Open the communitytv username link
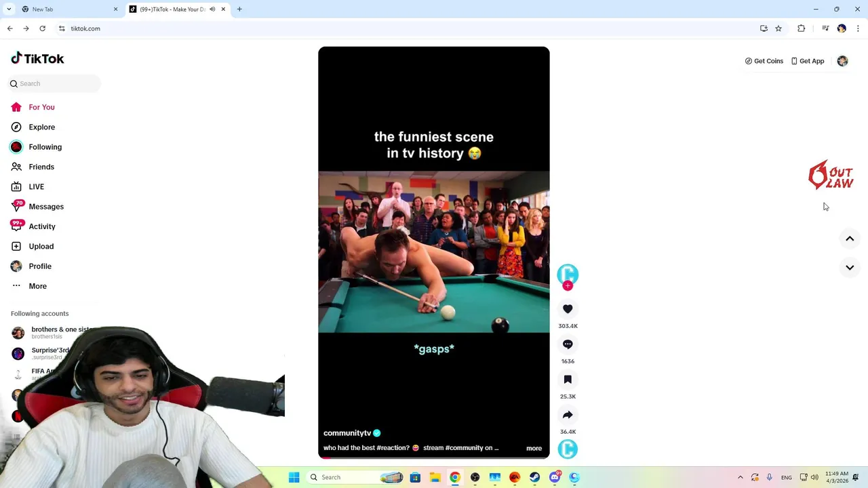Image resolution: width=868 pixels, height=488 pixels. point(347,433)
